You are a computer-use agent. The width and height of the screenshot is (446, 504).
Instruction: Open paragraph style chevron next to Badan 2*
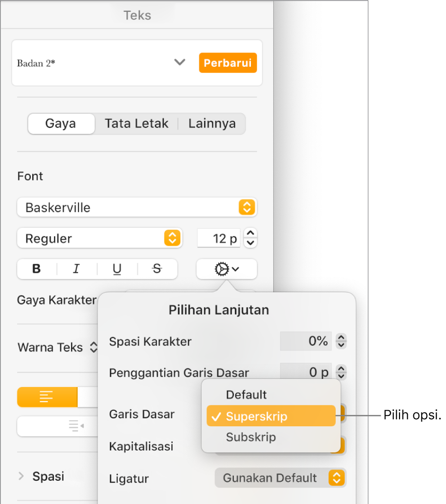(x=179, y=62)
